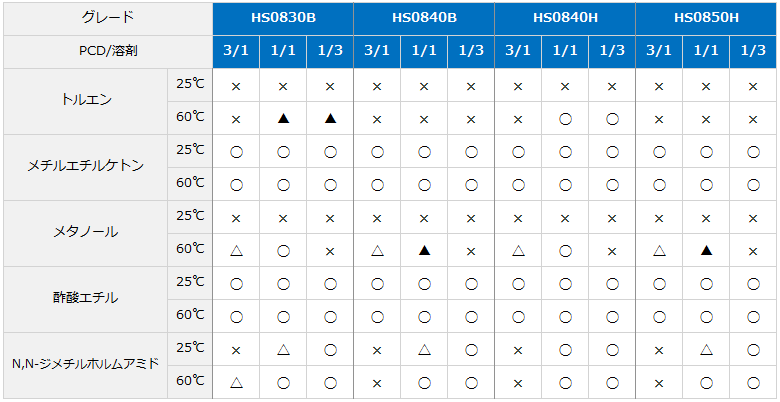780x402 pixels.
Task: Select the PCD/溶剤 header cell
Action: [x=107, y=52]
